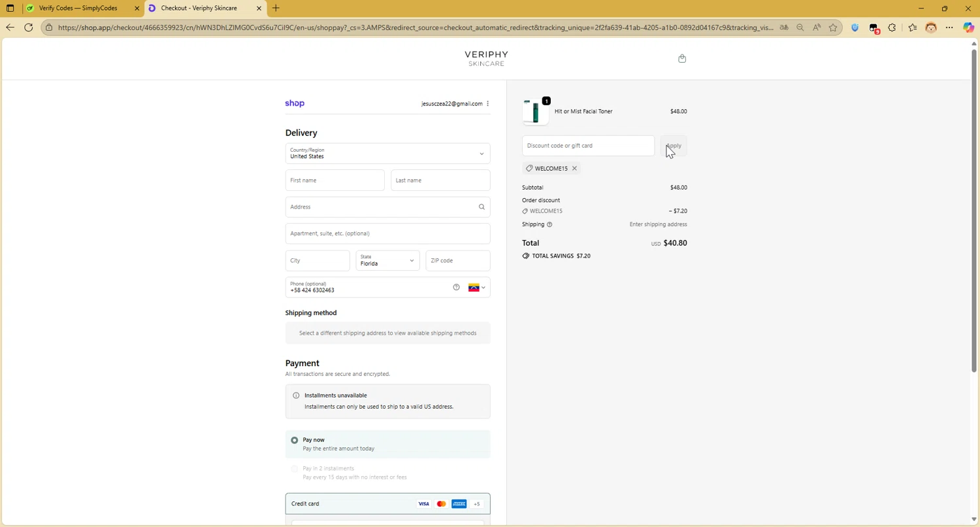Click the address search magnifier icon
Screen dimensions: 980x527
pos(482,207)
